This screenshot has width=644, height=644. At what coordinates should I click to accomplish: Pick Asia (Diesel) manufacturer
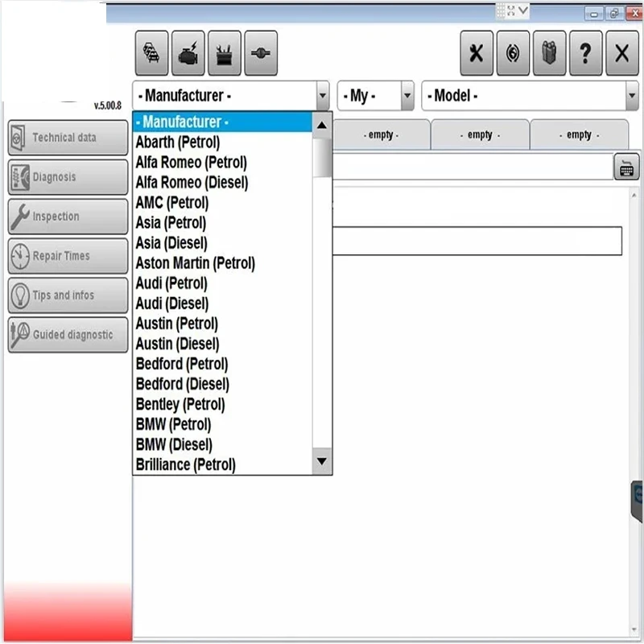(x=222, y=243)
